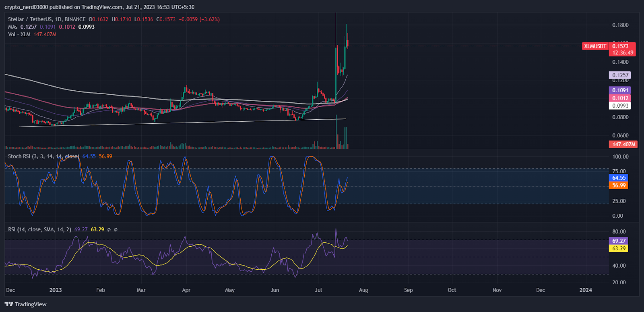This screenshot has width=644, height=312.
Task: Click the 0.1400 price axis label
Action: (x=620, y=62)
